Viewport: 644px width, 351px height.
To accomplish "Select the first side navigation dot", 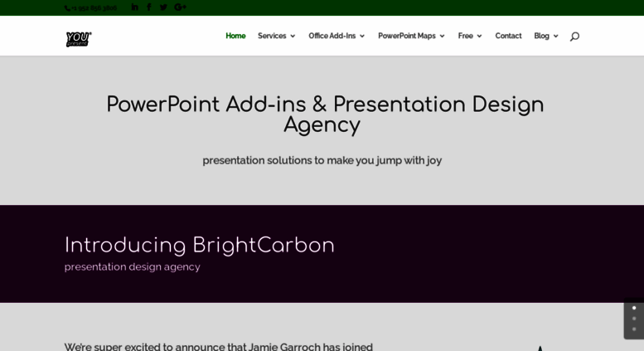I will 634,308.
